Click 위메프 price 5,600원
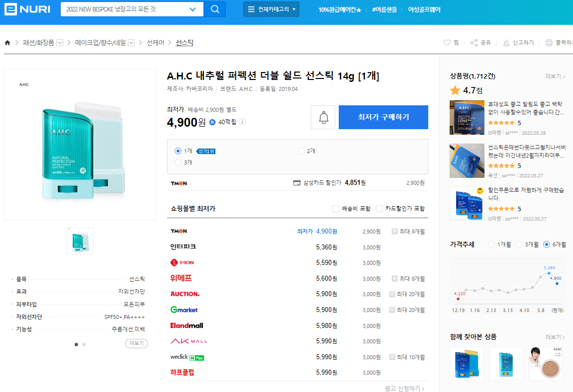 point(326,279)
